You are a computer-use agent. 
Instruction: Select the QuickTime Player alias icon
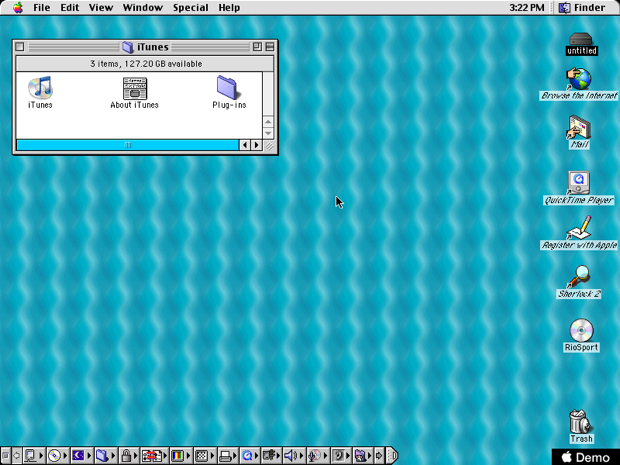[x=579, y=183]
